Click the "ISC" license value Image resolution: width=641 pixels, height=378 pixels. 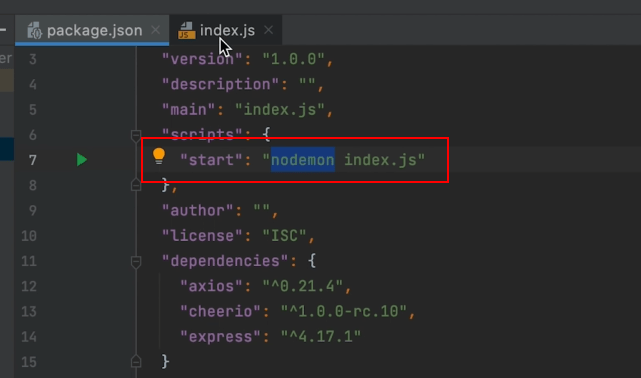click(x=285, y=236)
